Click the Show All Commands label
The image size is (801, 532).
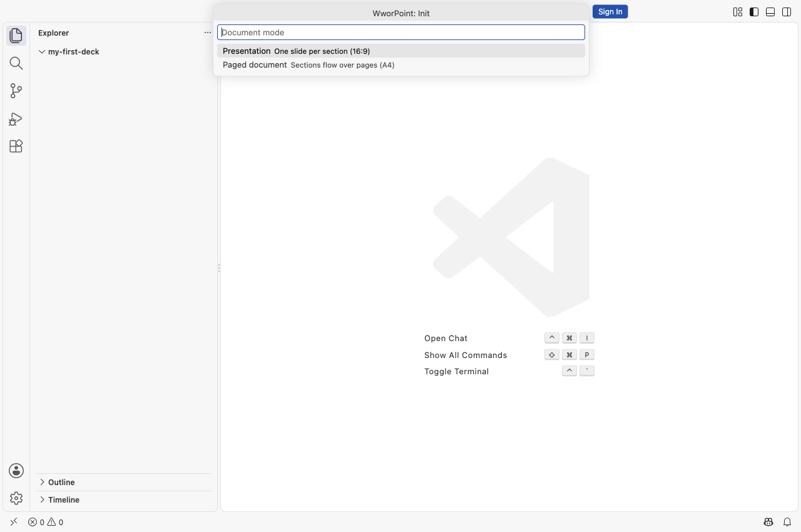coord(466,356)
